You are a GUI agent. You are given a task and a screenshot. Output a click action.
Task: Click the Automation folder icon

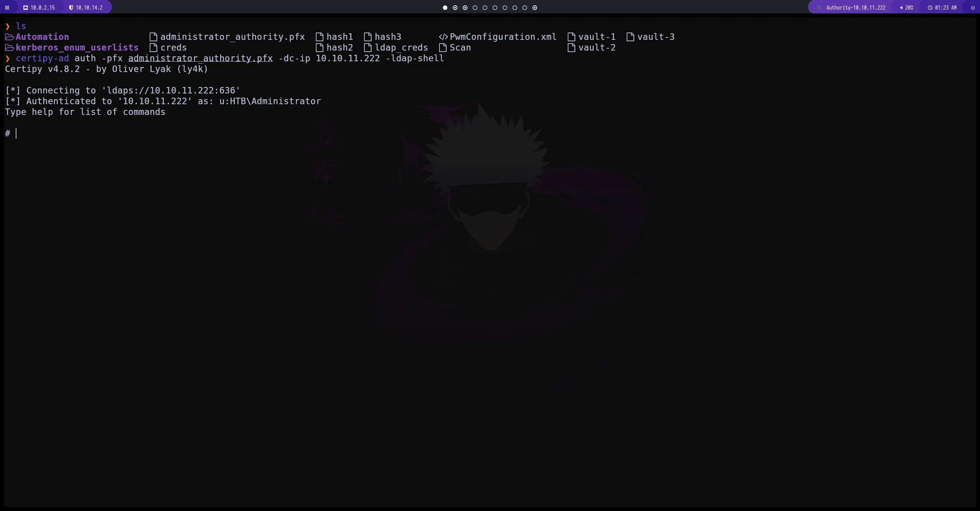pyautogui.click(x=9, y=37)
